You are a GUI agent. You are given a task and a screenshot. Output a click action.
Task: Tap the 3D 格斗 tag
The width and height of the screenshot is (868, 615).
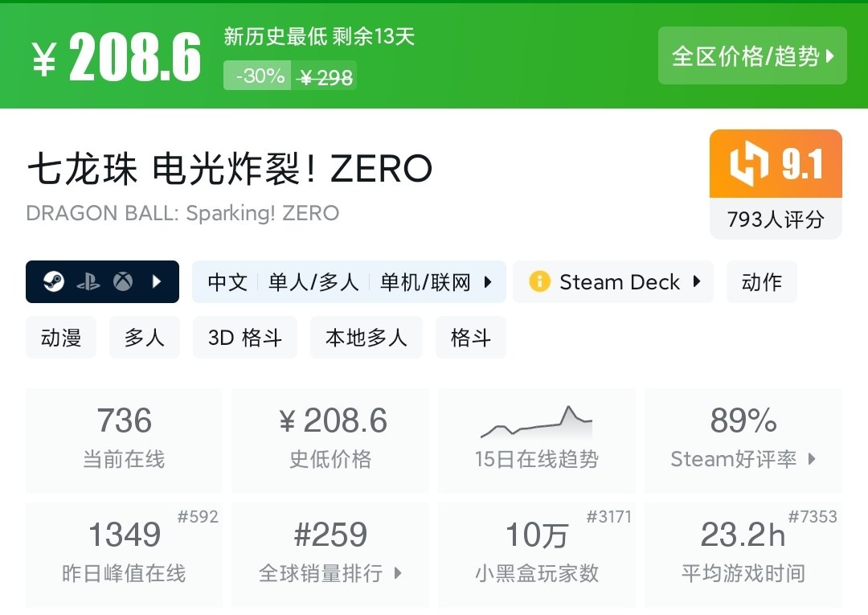(x=245, y=338)
